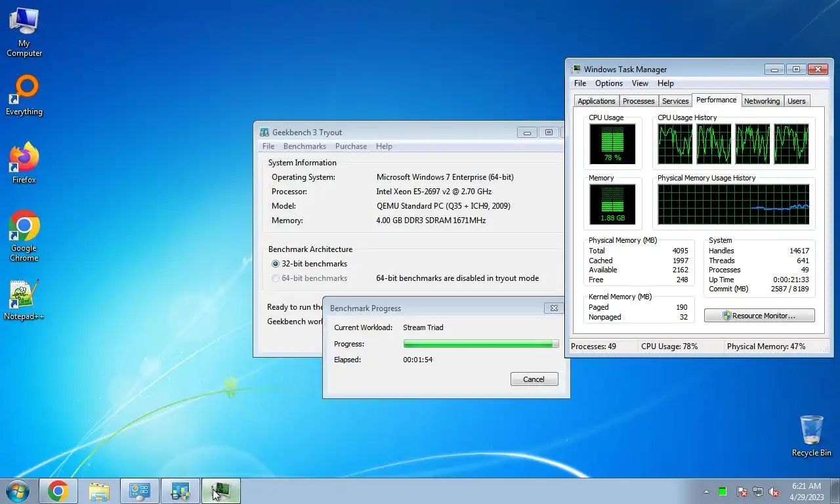840x504 pixels.
Task: Open the File menu in Task Manager
Action: (580, 83)
